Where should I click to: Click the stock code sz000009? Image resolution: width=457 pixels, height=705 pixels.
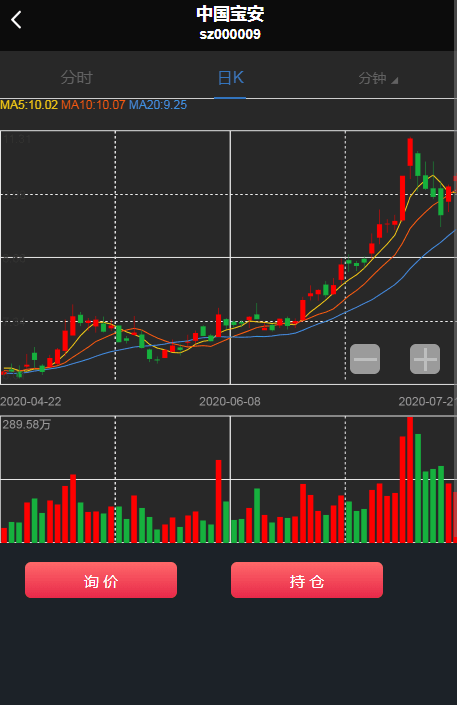tap(230, 34)
